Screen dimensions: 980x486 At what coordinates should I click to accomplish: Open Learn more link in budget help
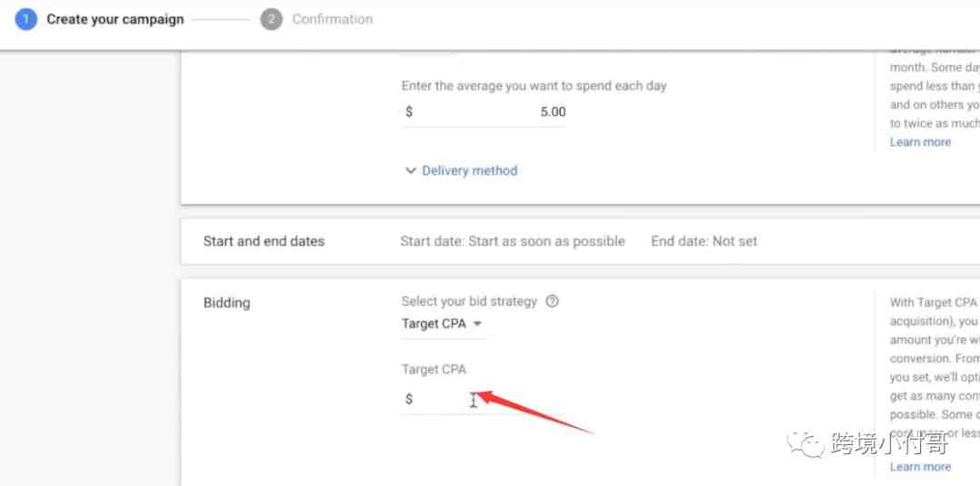[x=920, y=141]
